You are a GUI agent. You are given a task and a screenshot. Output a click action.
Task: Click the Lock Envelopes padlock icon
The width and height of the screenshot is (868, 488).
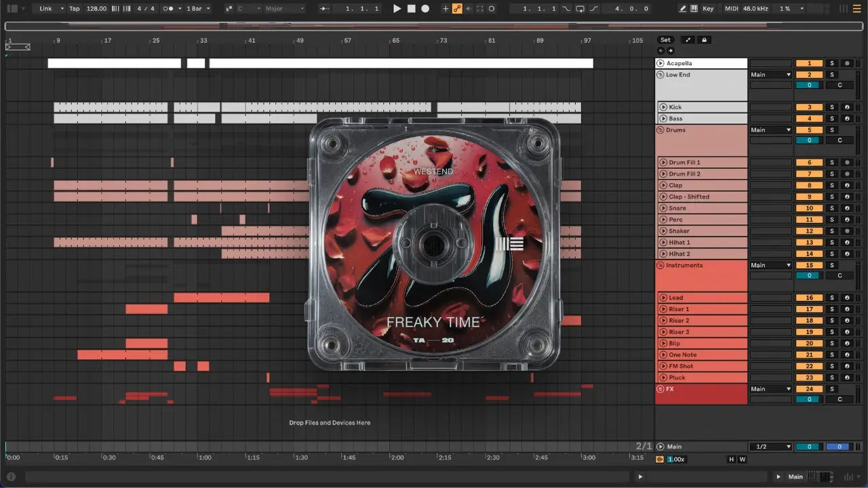pyautogui.click(x=705, y=40)
